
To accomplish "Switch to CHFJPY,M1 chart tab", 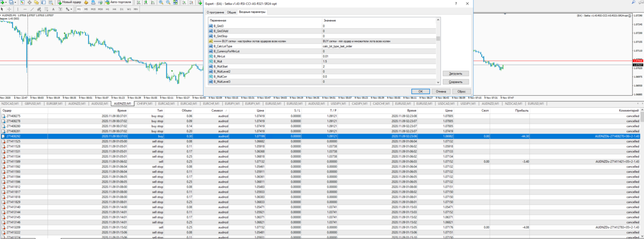I will tap(145, 104).
